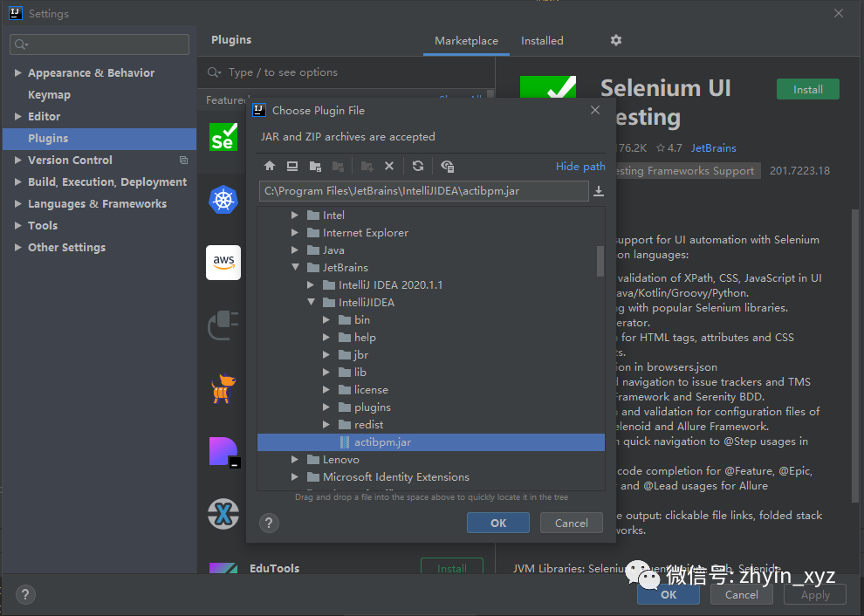Click the file chooser tree scrollbar

pyautogui.click(x=600, y=261)
